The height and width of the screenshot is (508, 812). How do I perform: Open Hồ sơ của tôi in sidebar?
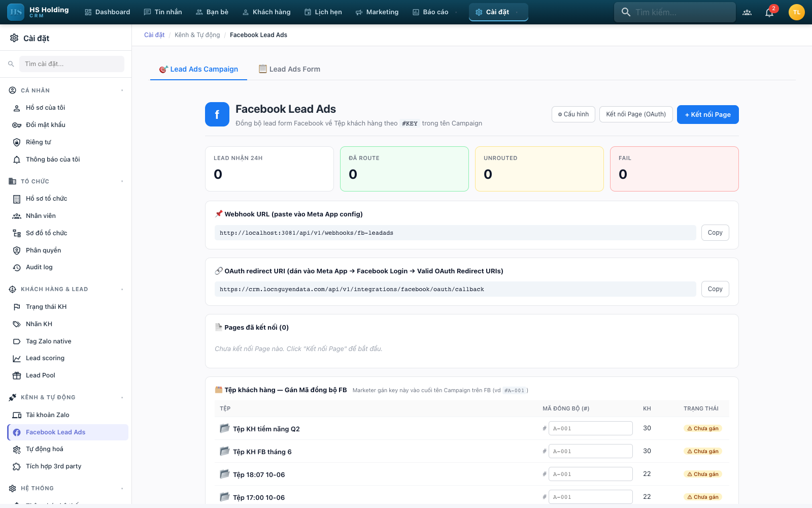(67, 108)
